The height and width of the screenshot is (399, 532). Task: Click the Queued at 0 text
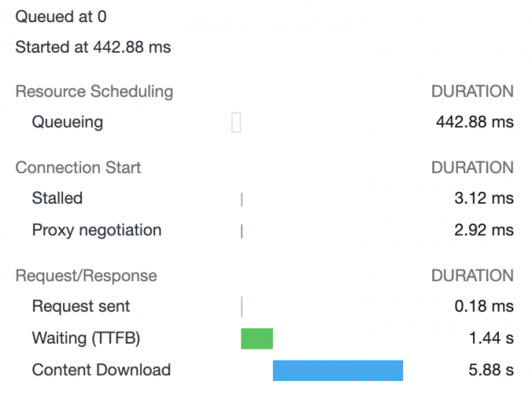pos(61,17)
